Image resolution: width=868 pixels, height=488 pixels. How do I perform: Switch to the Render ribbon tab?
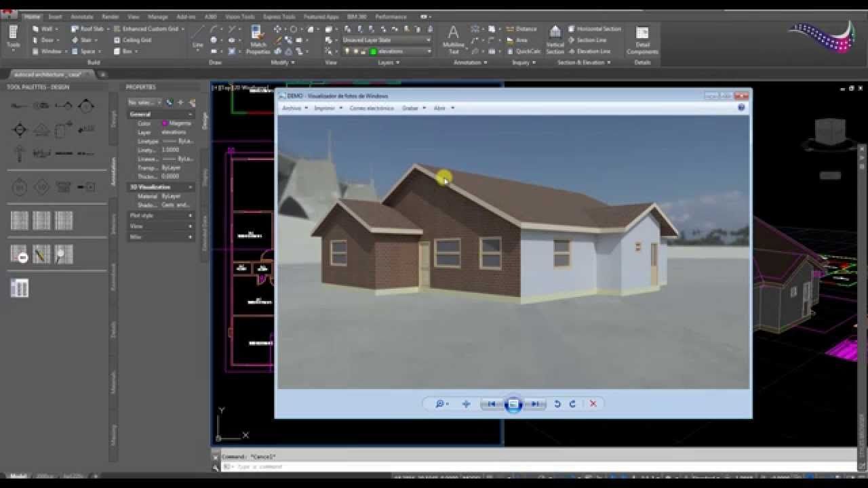point(110,16)
